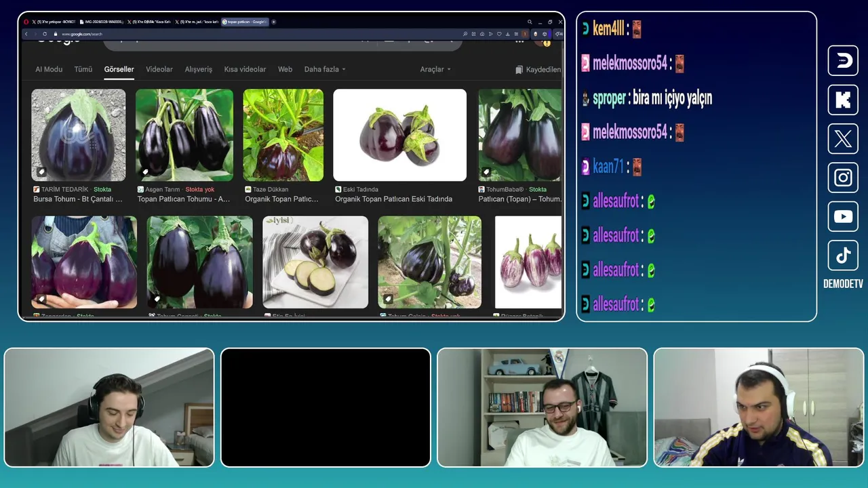This screenshot has width=868, height=488.
Task: Click the TikTok icon in stream sidebar
Action: [843, 256]
